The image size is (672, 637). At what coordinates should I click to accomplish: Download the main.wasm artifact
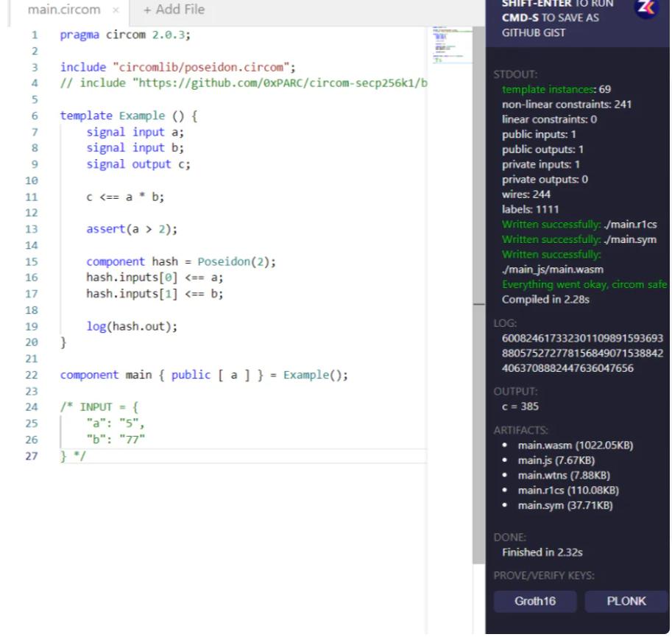pyautogui.click(x=575, y=446)
